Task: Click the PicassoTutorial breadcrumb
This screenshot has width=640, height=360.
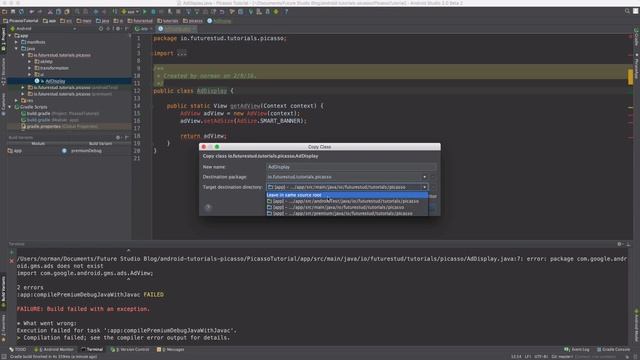Action: point(20,20)
